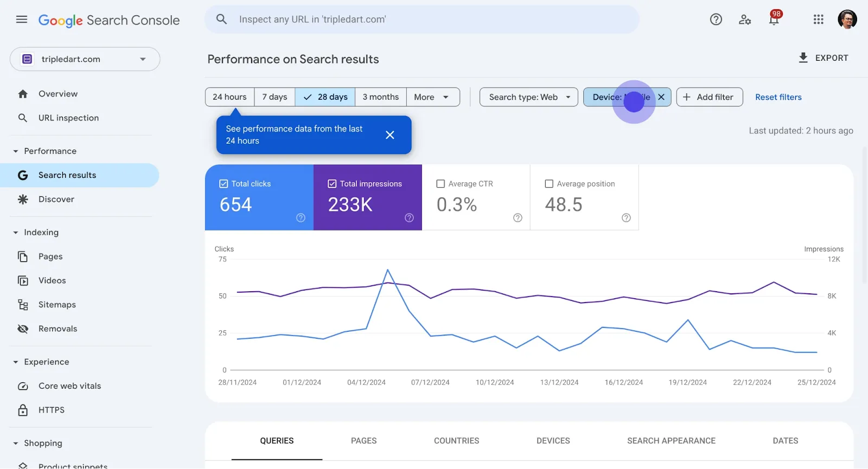Click the Discover asterisk icon
This screenshot has width=868, height=469.
point(23,200)
